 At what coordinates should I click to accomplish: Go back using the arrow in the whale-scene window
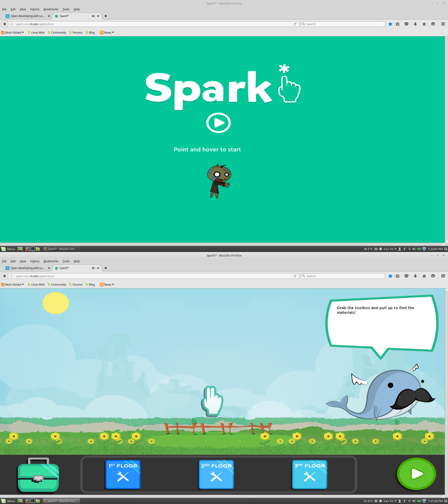point(5,276)
